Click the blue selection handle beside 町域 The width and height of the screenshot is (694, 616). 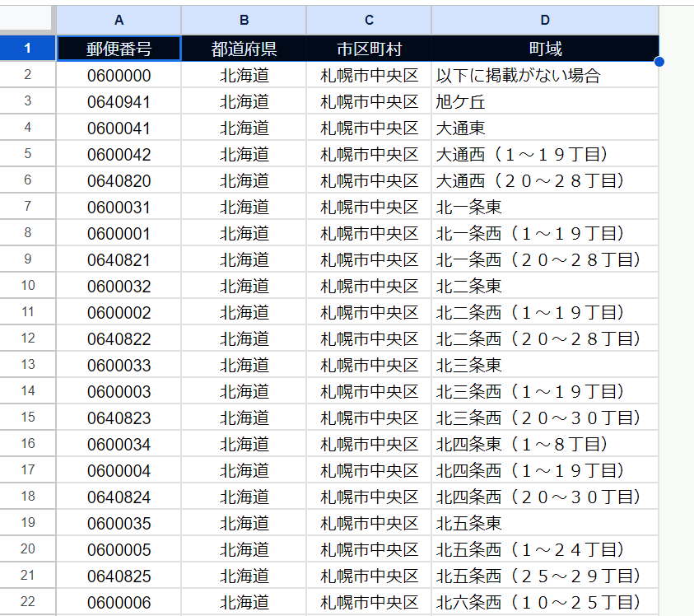659,62
